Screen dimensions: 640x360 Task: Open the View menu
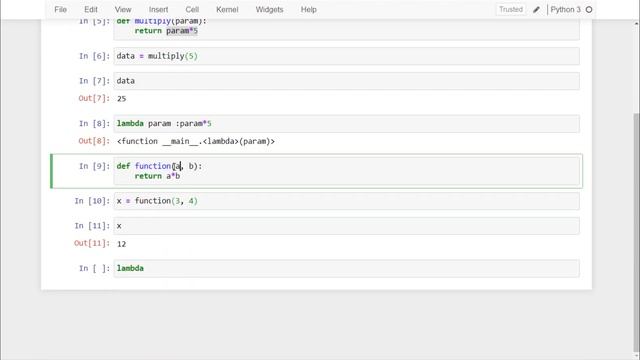123,9
